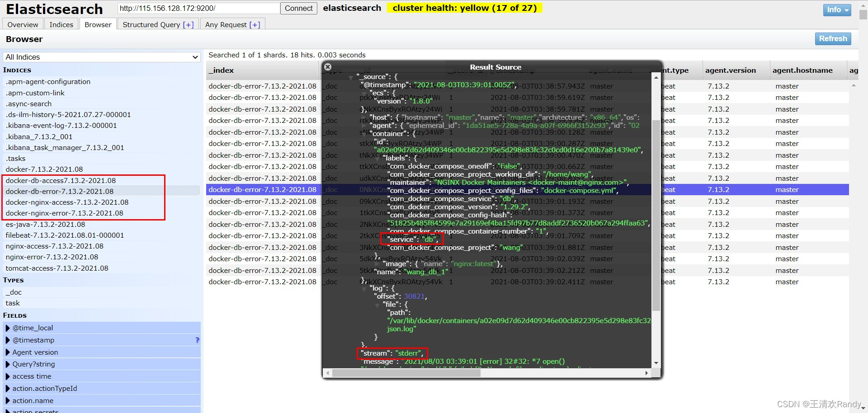Expand the "host" JSON node
The image size is (868, 413).
click(365, 118)
